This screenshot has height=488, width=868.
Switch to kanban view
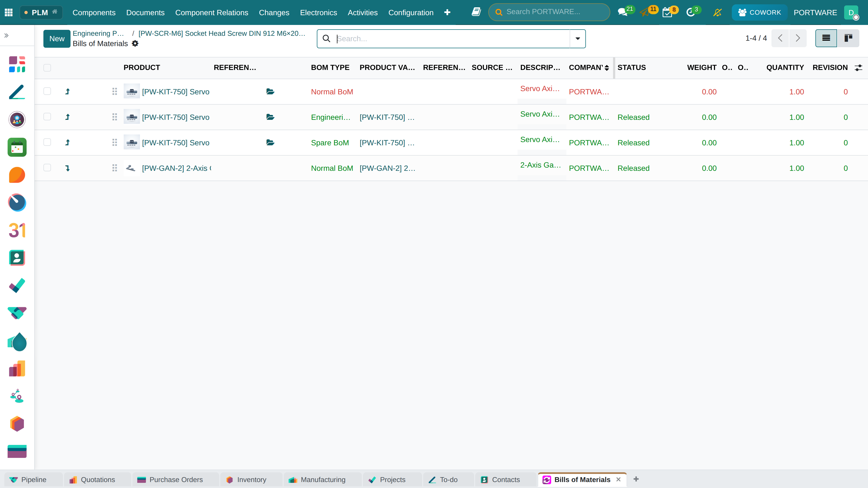(848, 38)
